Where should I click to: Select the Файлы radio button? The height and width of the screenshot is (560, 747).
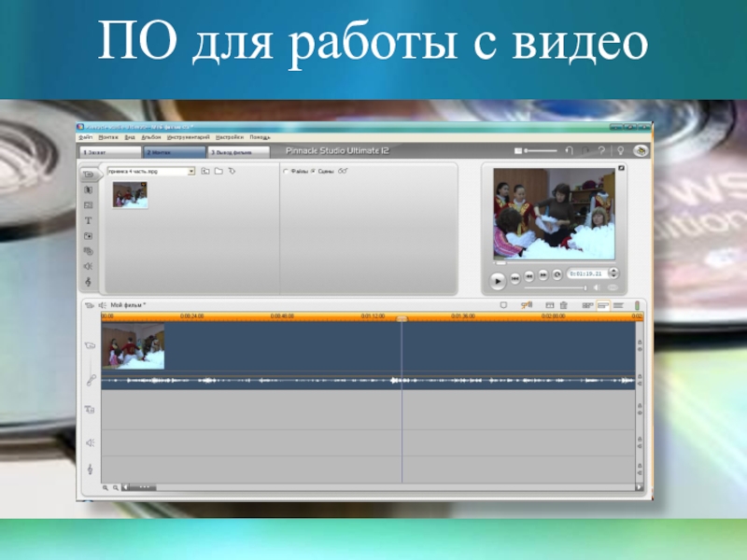pyautogui.click(x=286, y=172)
